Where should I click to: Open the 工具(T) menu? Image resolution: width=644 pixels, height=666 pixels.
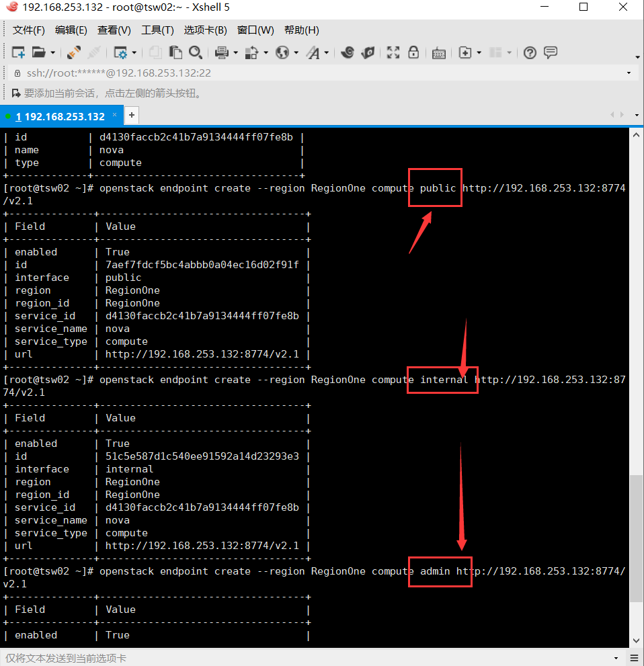tap(157, 30)
